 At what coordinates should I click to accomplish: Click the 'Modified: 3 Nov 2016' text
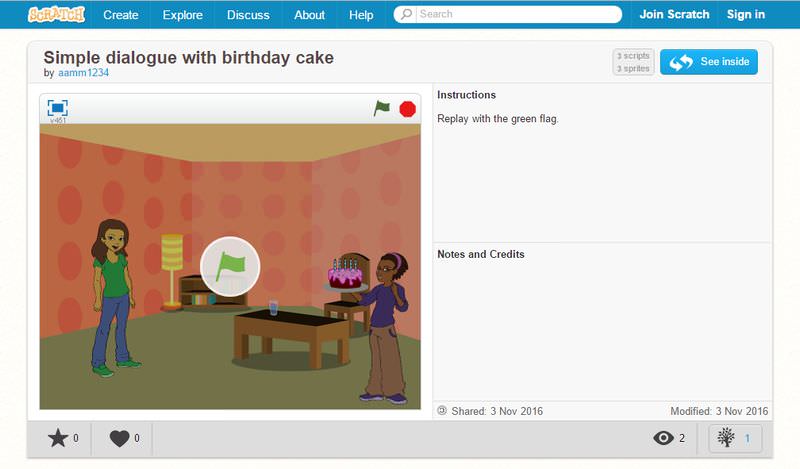coord(719,411)
